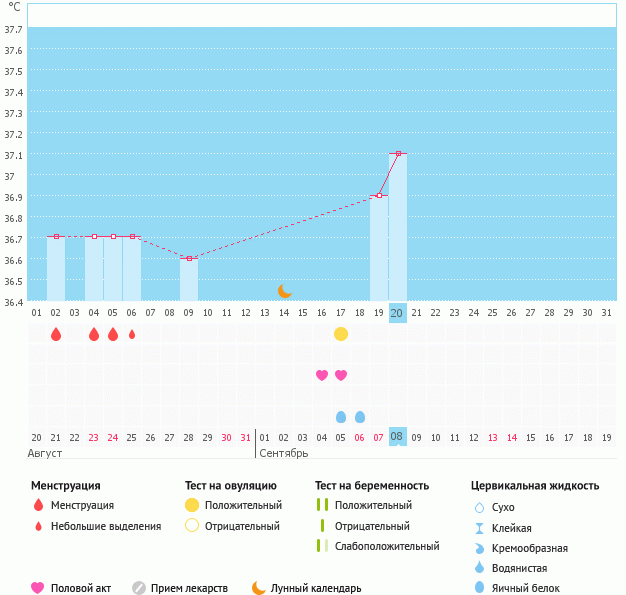This screenshot has height=595, width=626.
Task: Click the pink heart legend icon for Половой акт
Action: tap(38, 588)
